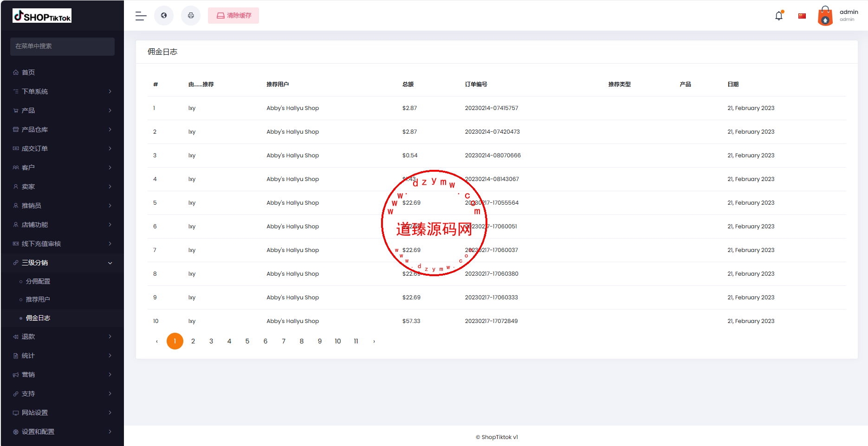
Task: Open the 分佣配置 submenu item
Action: click(38, 281)
